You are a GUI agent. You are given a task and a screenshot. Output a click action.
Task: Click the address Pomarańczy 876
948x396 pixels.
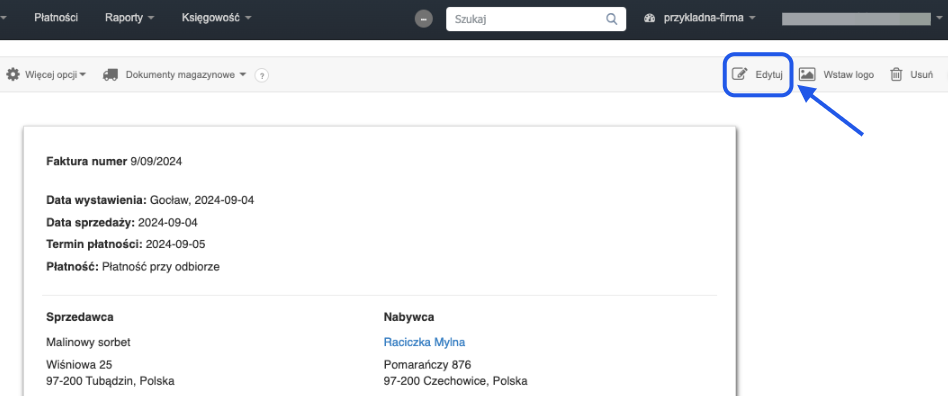tap(427, 365)
